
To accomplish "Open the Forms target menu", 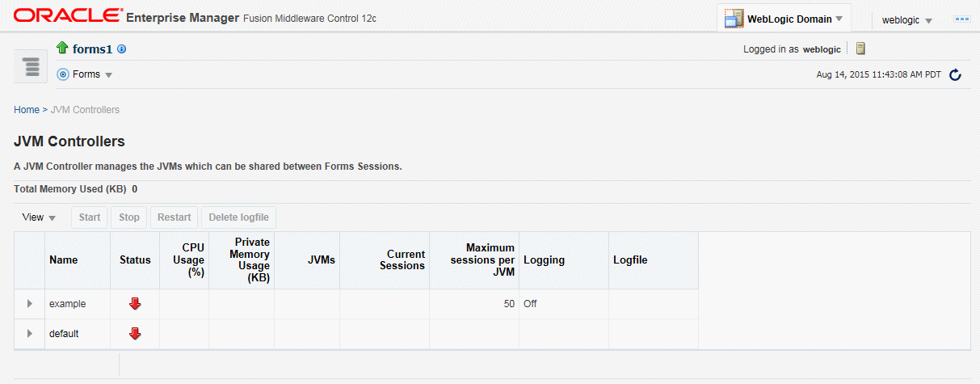I will (x=85, y=74).
